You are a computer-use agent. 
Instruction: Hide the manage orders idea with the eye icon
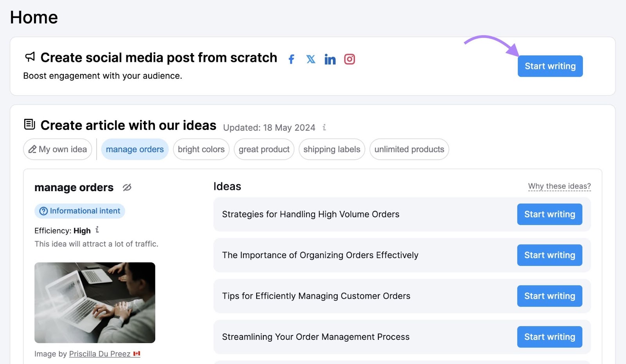coord(126,188)
